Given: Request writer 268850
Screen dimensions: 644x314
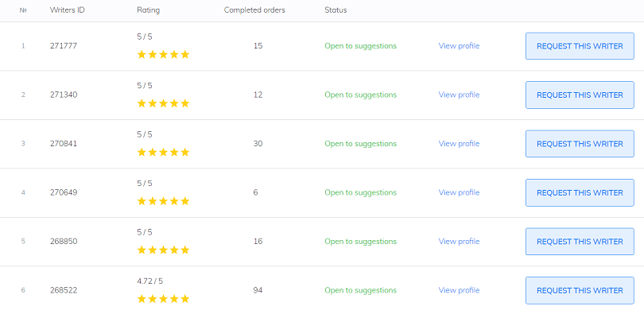Looking at the screenshot, I should click(x=580, y=242).
